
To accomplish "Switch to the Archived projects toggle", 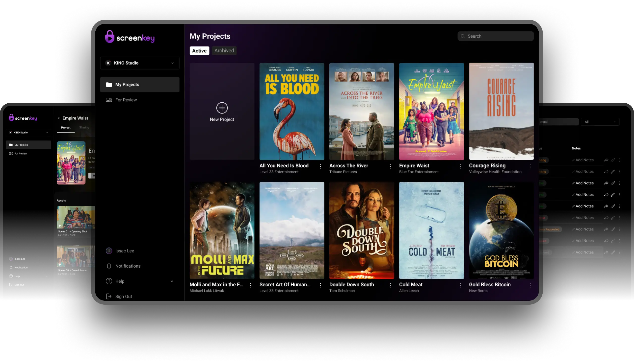I will coord(224,51).
